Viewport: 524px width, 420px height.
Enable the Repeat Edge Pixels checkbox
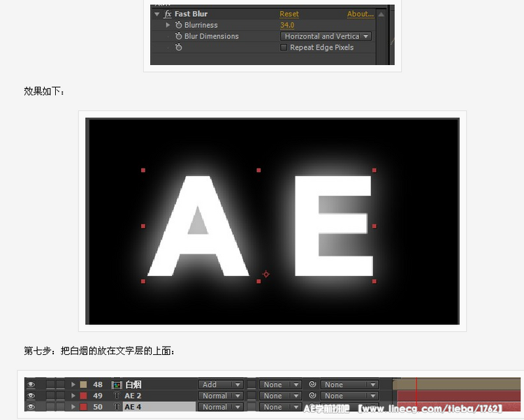pos(284,48)
